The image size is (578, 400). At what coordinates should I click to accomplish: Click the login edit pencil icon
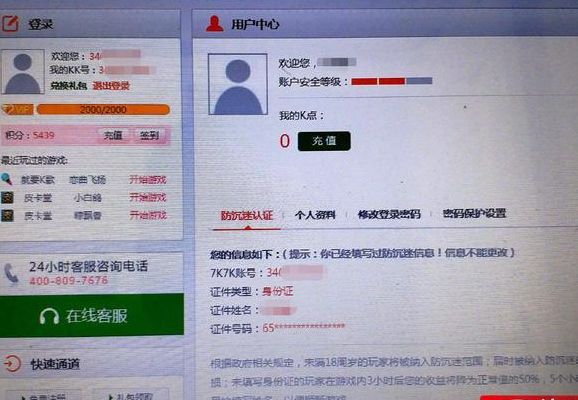(x=10, y=23)
